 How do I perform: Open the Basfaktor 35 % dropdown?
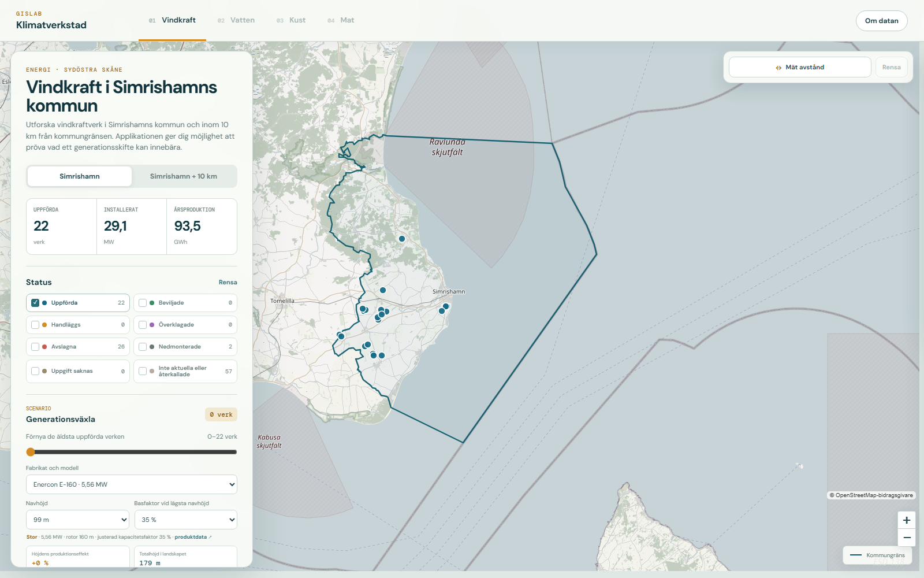[186, 520]
